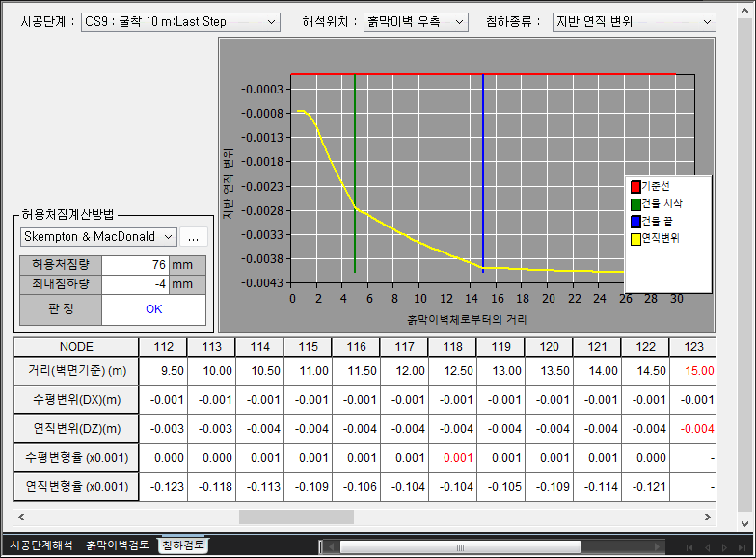Click the blue 건물 끝 legend swatch
Image resolution: width=756 pixels, height=558 pixels.
pyautogui.click(x=635, y=221)
